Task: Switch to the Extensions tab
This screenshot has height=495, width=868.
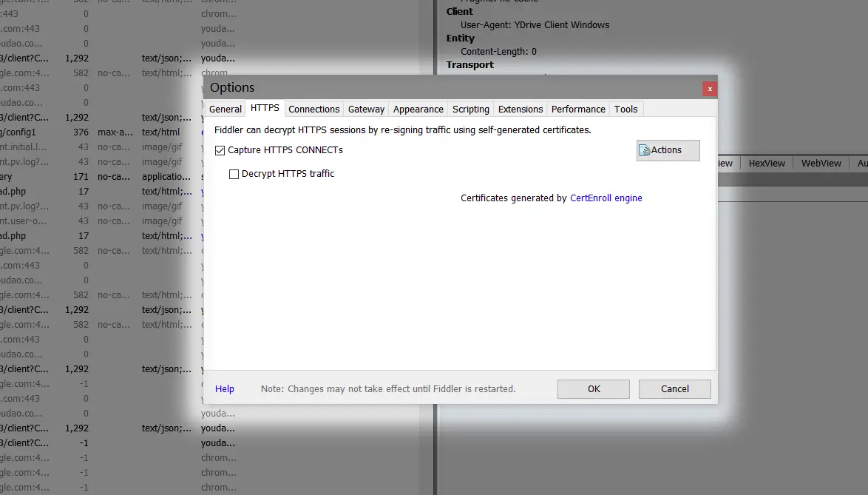Action: point(521,109)
